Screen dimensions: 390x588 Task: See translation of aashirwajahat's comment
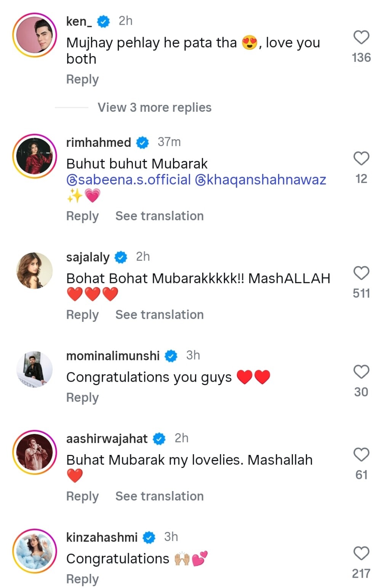tap(159, 496)
